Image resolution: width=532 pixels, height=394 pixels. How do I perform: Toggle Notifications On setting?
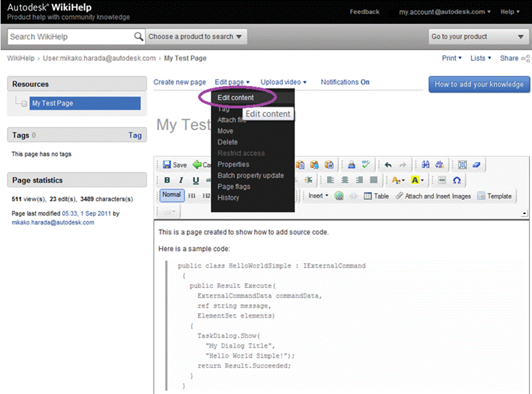pyautogui.click(x=345, y=82)
